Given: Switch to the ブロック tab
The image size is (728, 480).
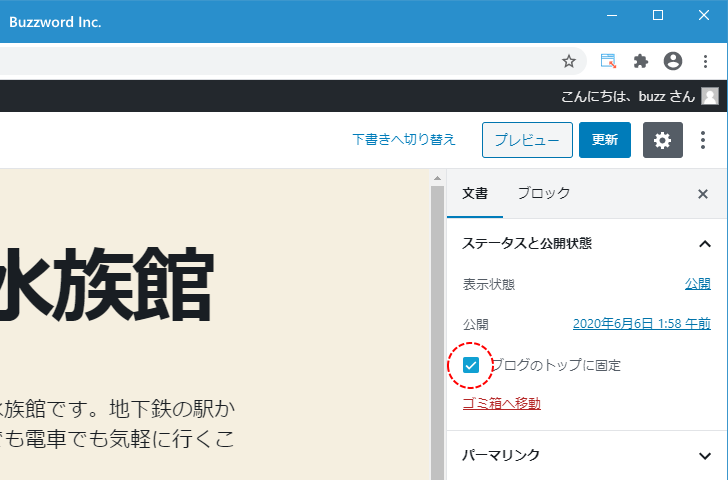Looking at the screenshot, I should [x=544, y=193].
